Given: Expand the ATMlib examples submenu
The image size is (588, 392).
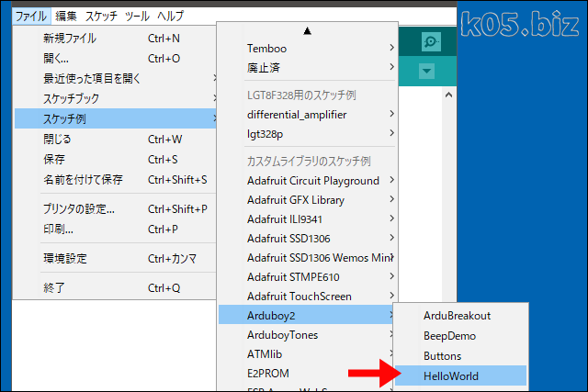Looking at the screenshot, I should pyautogui.click(x=306, y=354).
